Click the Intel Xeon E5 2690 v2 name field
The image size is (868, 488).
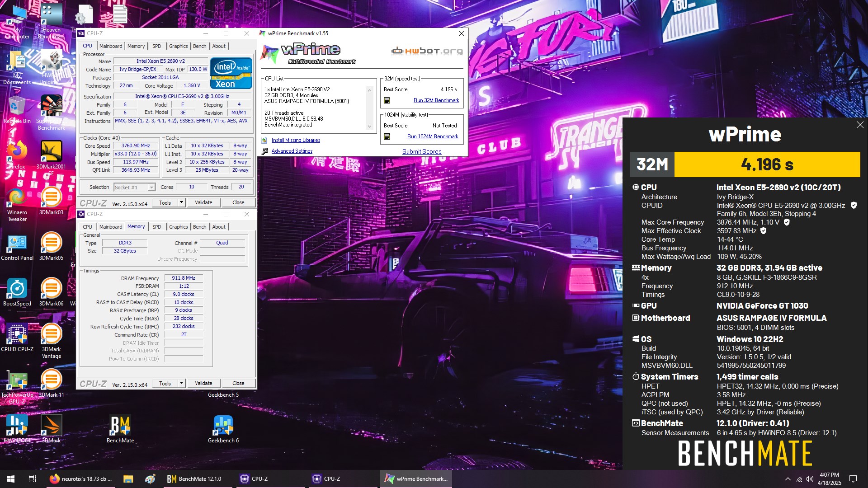pos(160,61)
